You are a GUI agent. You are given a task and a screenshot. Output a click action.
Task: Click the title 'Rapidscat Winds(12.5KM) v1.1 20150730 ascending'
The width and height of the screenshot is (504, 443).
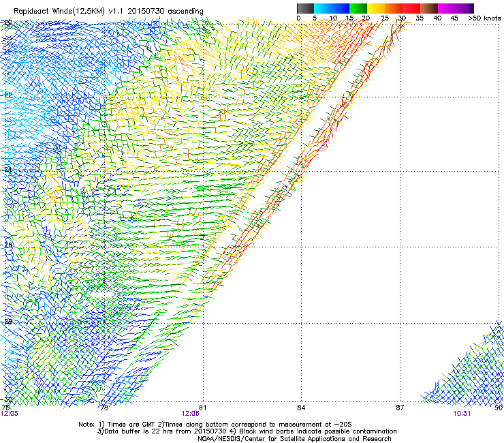point(108,12)
